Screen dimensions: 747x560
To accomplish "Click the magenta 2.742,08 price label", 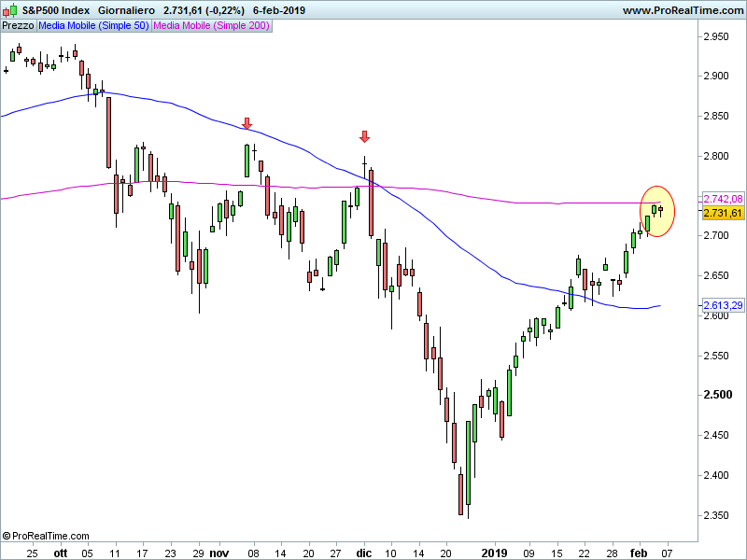I will tap(723, 199).
